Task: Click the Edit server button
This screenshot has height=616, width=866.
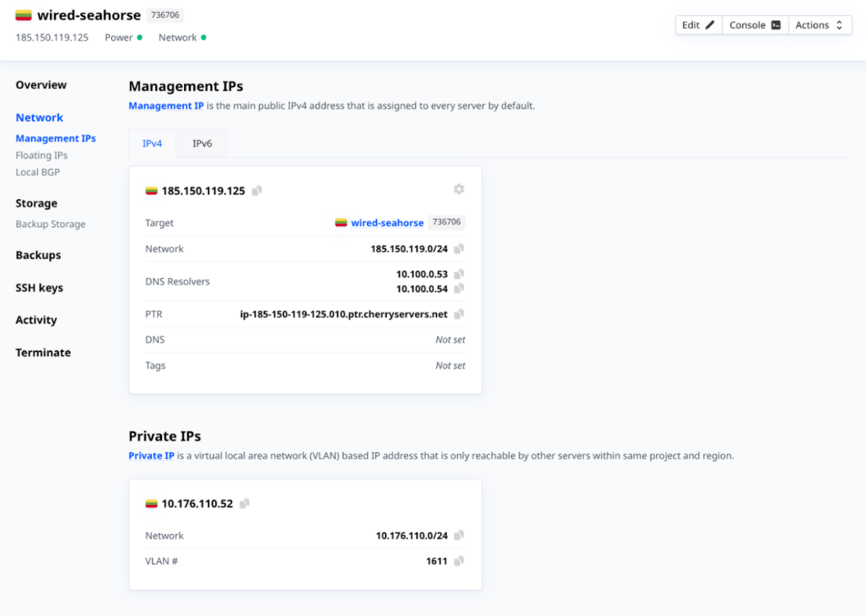Action: pos(698,25)
